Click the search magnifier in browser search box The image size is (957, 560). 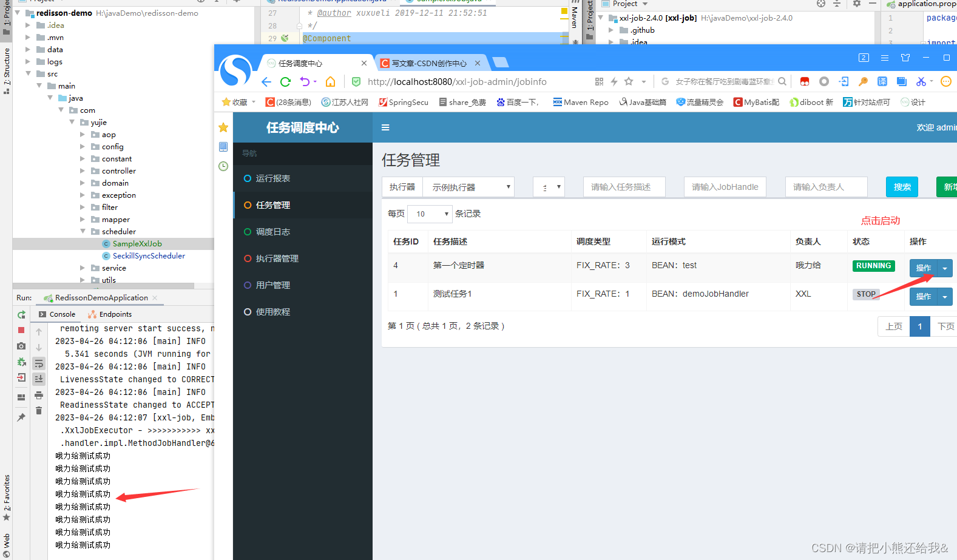click(x=782, y=81)
